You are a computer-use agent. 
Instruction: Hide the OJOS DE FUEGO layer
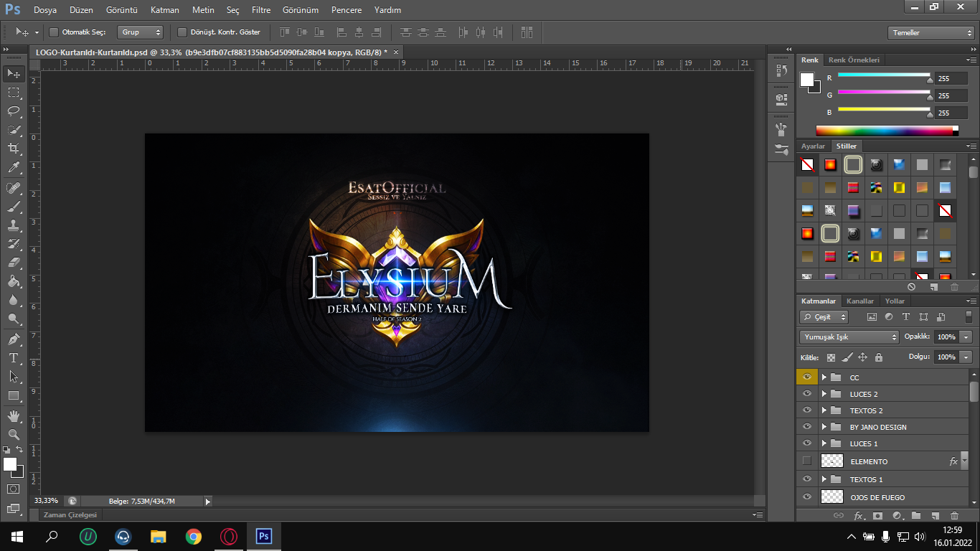pyautogui.click(x=807, y=496)
